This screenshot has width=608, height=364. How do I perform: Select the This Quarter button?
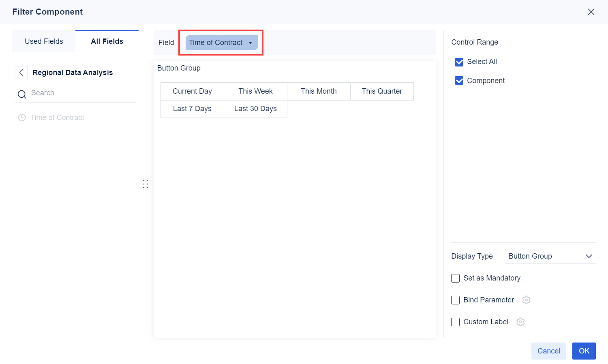coord(382,91)
